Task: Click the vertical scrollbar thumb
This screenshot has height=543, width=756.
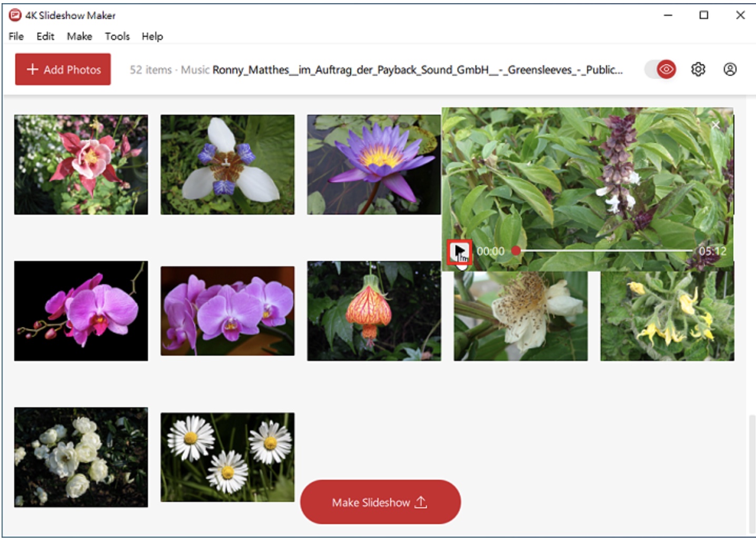Action: (x=751, y=474)
